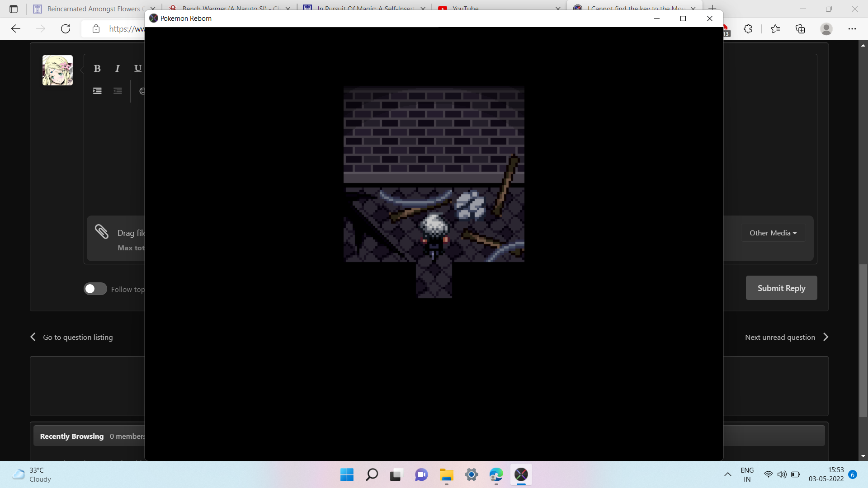868x488 pixels.
Task: Switch to Bench Warmer Naruto SI tab
Action: coord(229,9)
